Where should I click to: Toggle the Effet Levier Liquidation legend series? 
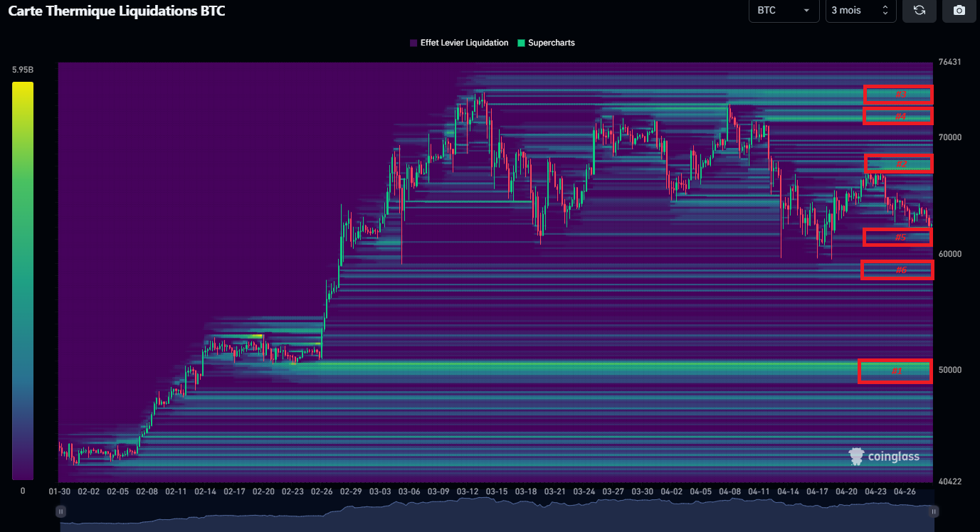point(459,43)
